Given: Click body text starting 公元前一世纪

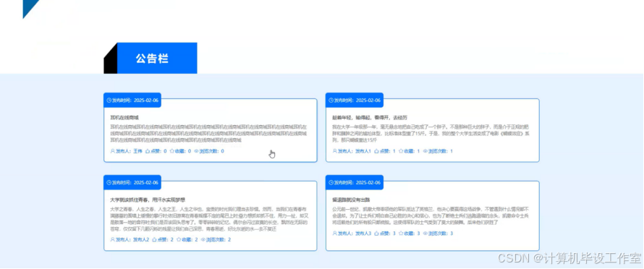Looking at the screenshot, I should [x=430, y=215].
